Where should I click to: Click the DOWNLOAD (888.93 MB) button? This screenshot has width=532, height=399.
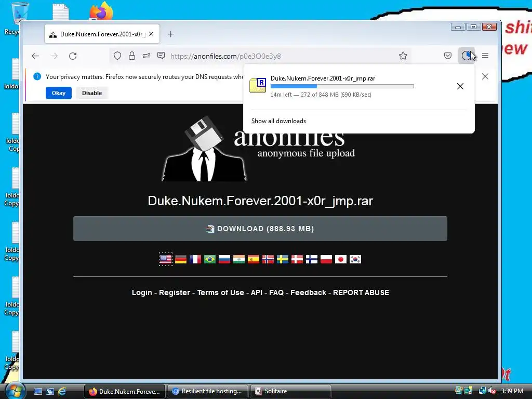(x=260, y=229)
